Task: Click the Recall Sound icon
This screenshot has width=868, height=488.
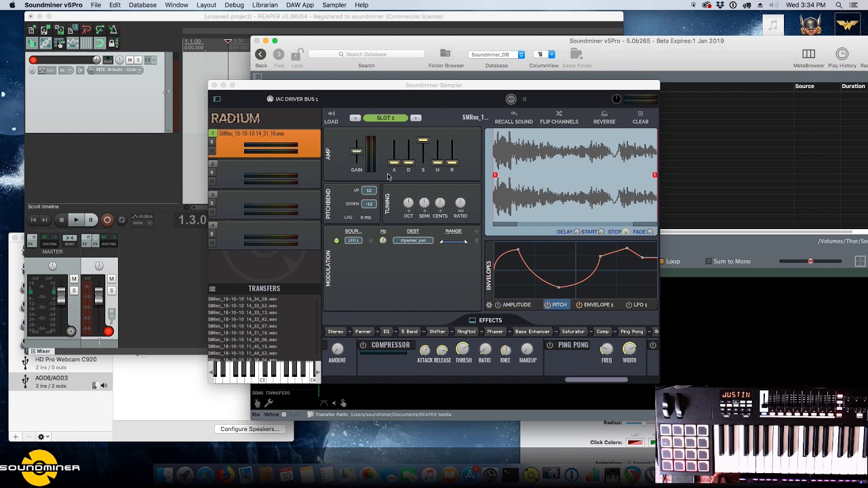Action: click(513, 114)
